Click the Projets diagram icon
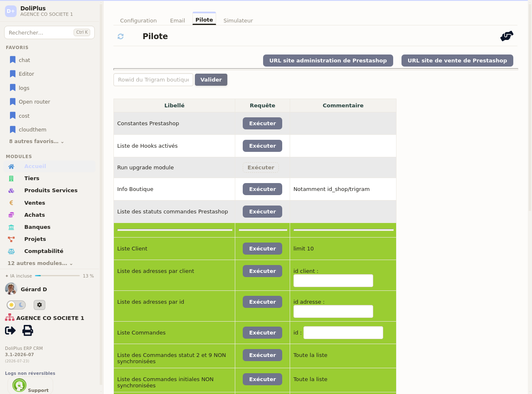532x394 pixels. (x=11, y=239)
